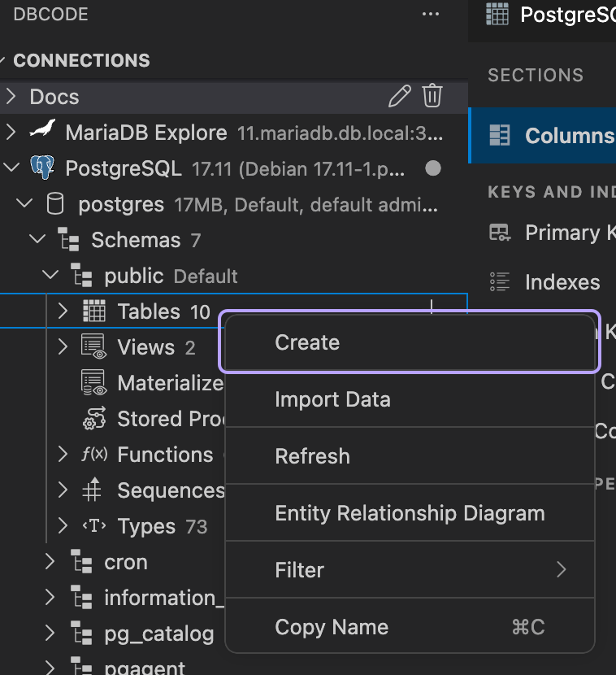Open DBCode panel more actions ellipsis

tap(430, 14)
